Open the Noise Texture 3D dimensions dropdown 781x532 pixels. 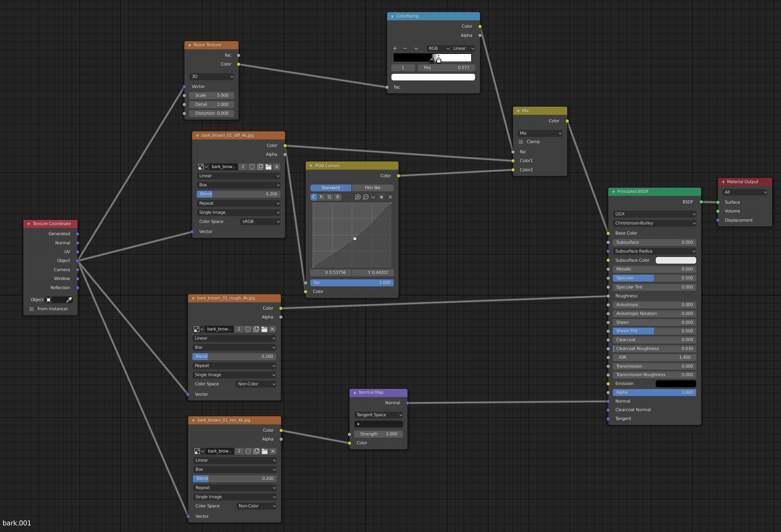pyautogui.click(x=212, y=77)
